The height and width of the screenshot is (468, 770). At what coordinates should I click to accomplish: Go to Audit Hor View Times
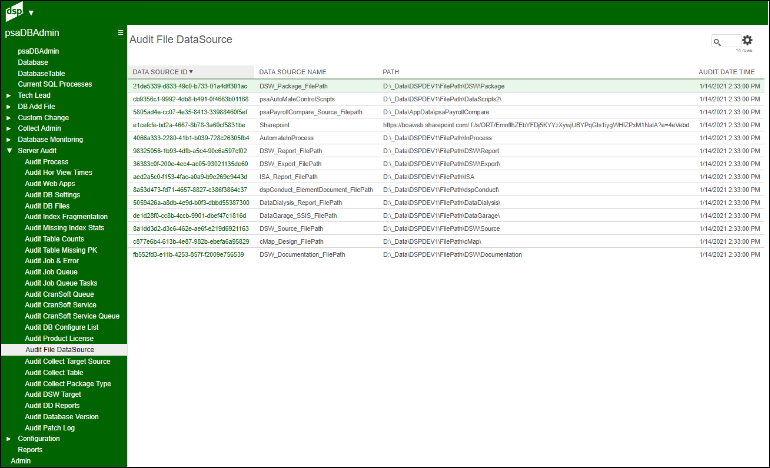tap(58, 172)
